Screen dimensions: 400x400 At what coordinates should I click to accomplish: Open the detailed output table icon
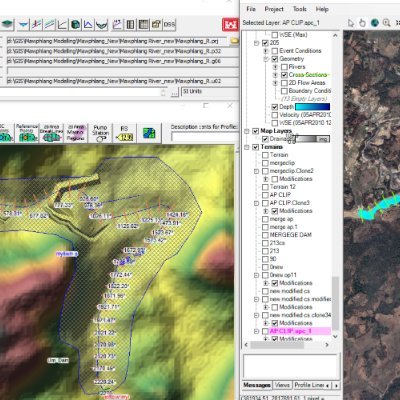tap(130, 24)
